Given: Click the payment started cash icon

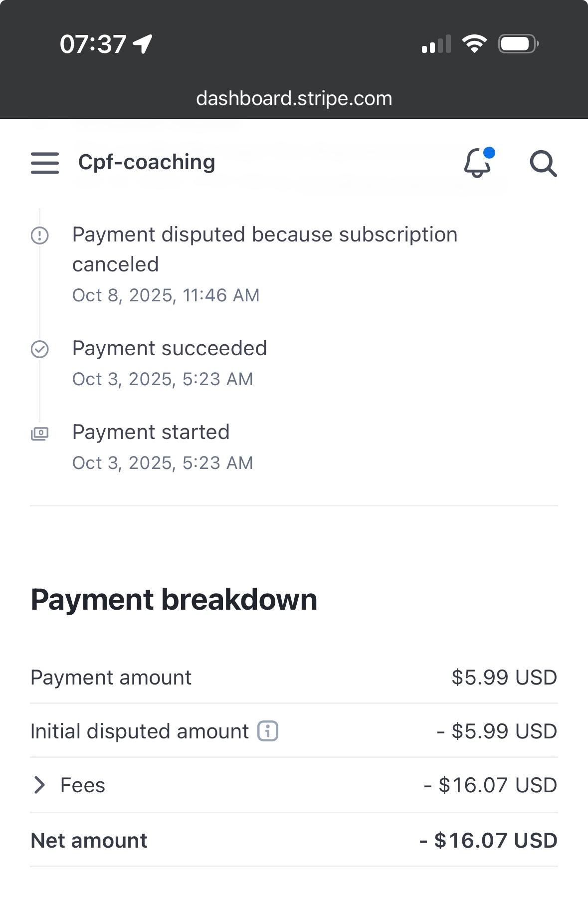Looking at the screenshot, I should click(40, 434).
